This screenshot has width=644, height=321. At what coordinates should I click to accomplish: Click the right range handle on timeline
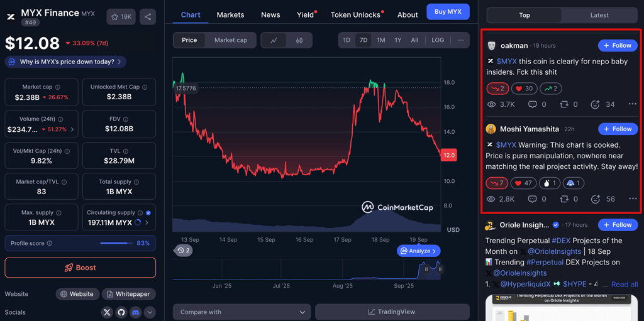[x=440, y=269]
